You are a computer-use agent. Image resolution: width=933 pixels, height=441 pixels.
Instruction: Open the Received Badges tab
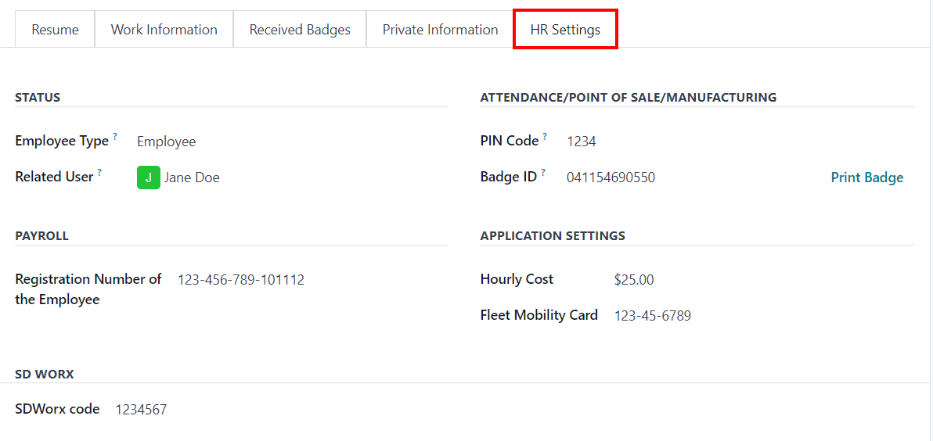point(300,30)
